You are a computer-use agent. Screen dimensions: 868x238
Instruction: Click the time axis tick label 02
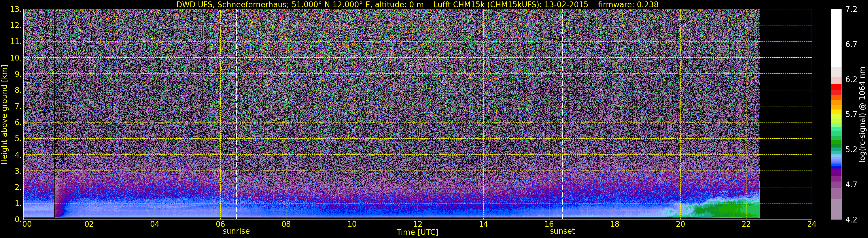point(89,224)
